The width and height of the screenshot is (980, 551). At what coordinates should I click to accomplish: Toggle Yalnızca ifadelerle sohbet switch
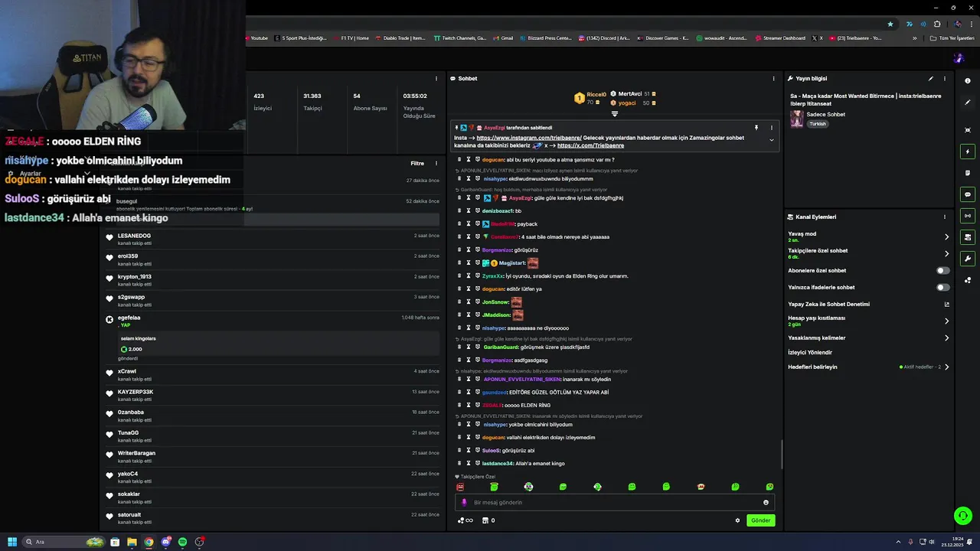(x=943, y=288)
